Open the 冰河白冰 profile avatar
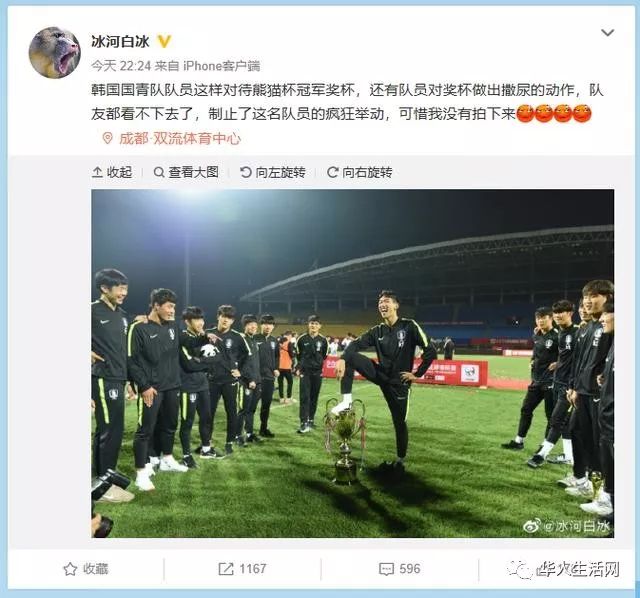640x598 pixels. [55, 52]
